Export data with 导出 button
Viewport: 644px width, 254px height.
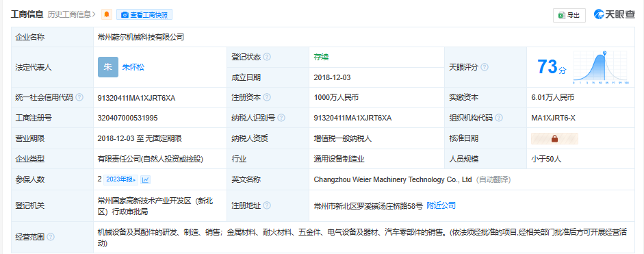(x=569, y=15)
